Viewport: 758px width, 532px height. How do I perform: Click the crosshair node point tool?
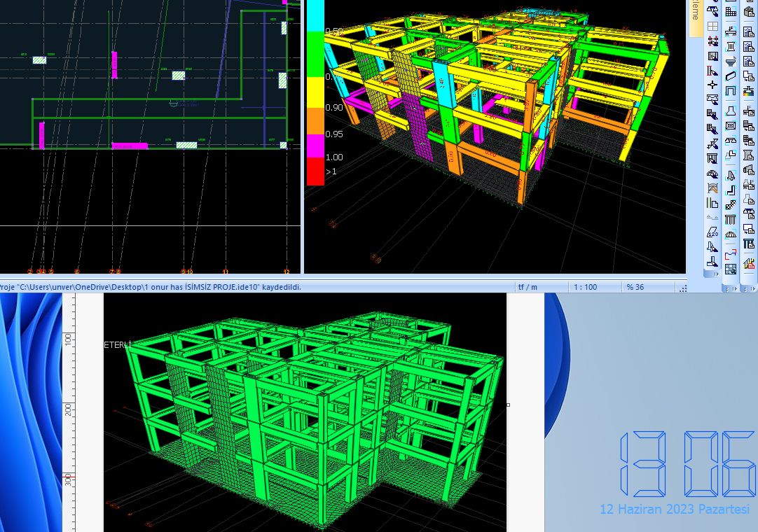pos(712,85)
